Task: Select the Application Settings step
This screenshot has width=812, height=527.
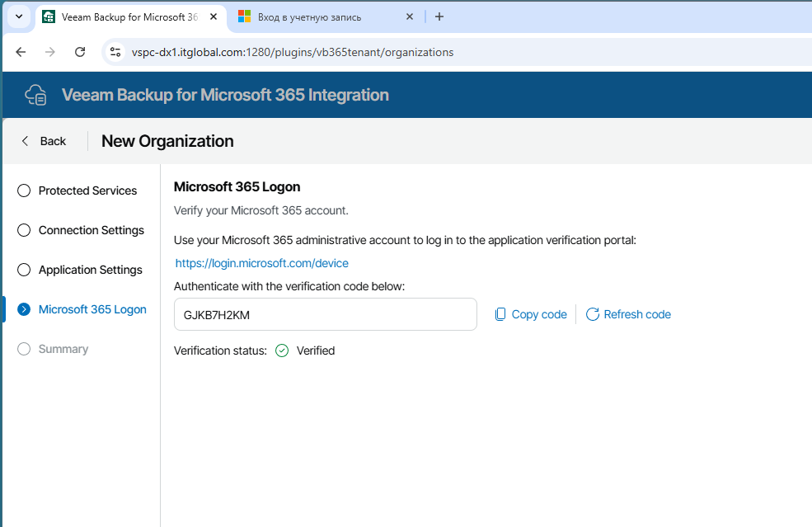Action: (x=80, y=270)
